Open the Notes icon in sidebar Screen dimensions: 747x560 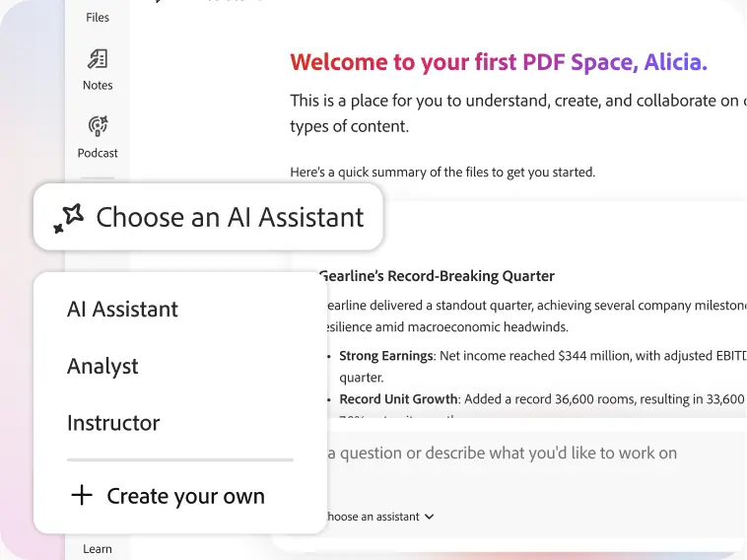[x=98, y=59]
